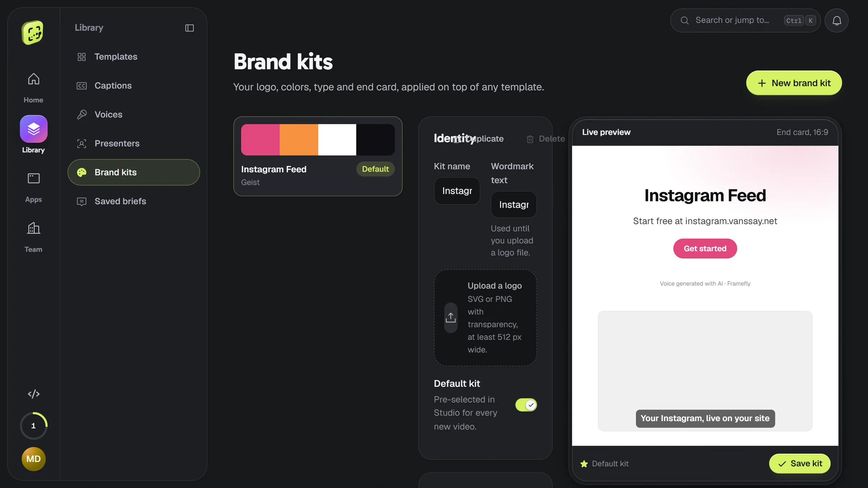Click the caption 'Your Instagram, live on your site'
The width and height of the screenshot is (868, 488).
705,419
